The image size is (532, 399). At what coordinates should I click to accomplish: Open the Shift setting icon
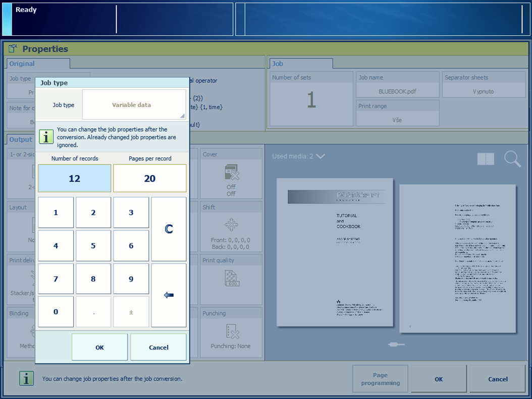231,225
